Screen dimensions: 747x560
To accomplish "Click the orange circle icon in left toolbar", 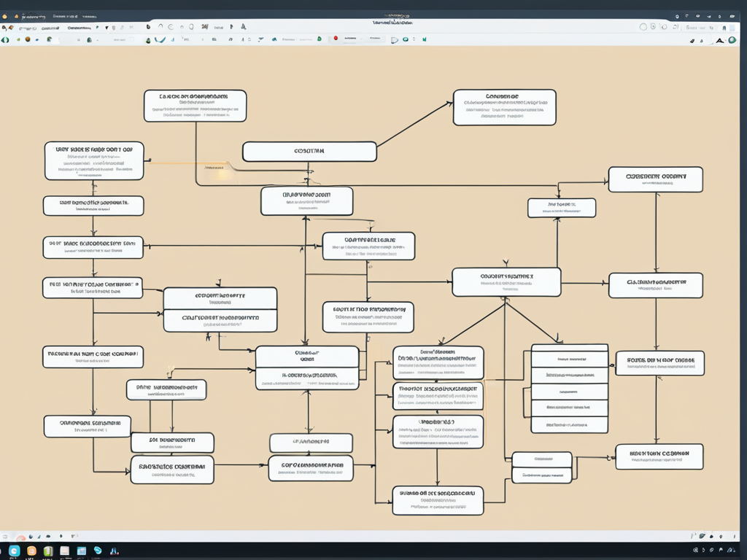I will pyautogui.click(x=28, y=39).
